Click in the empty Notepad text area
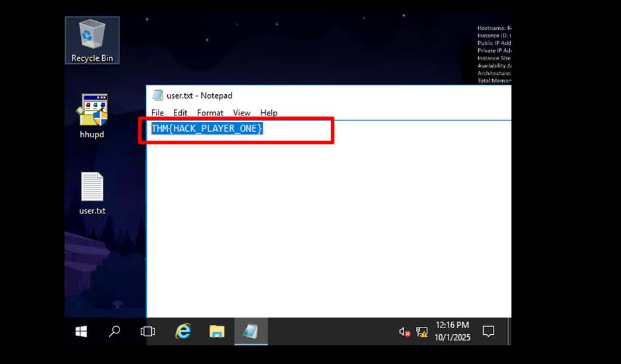The width and height of the screenshot is (621, 364). pos(328,225)
